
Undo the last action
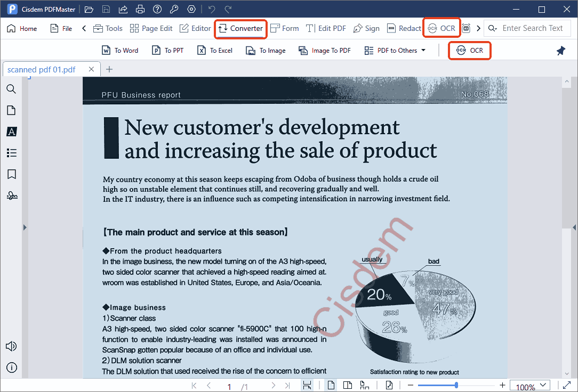click(212, 9)
